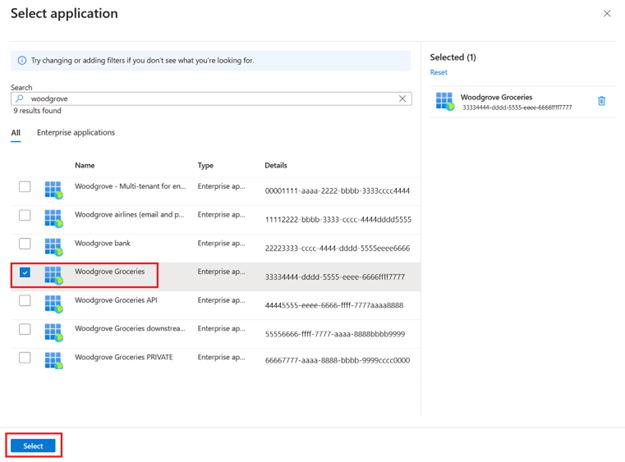Click the app icon for Woodgrove Groceries API
Viewport: 625px width, 462px height.
coord(54,304)
